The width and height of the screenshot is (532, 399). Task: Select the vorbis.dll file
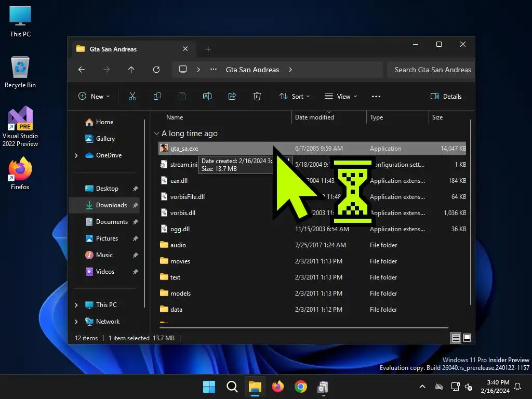pos(312,213)
